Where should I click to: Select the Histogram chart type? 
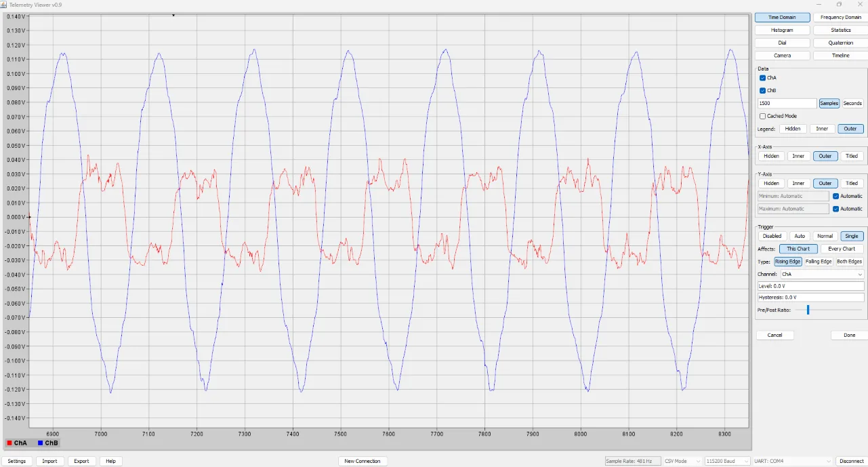pos(782,31)
